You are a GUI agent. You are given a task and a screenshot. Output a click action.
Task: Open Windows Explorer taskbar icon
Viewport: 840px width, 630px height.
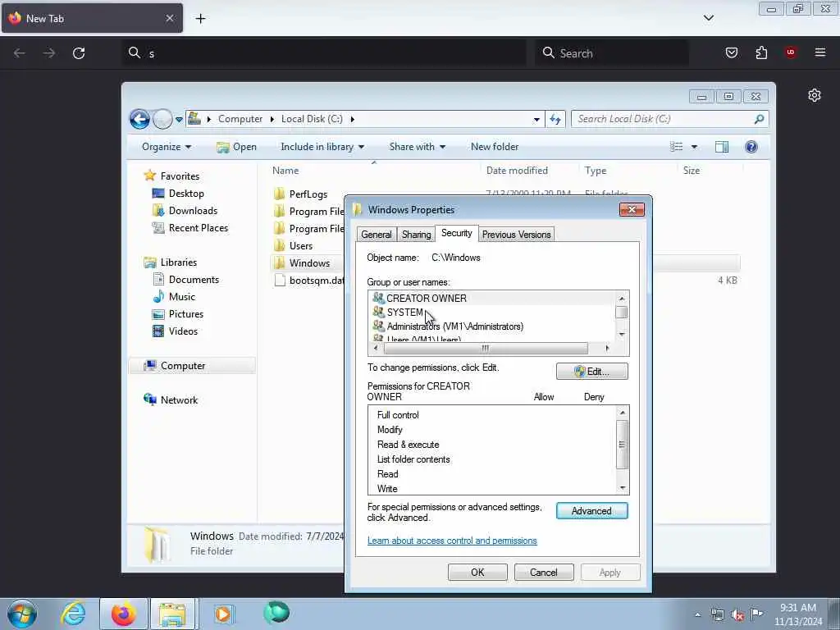[172, 614]
